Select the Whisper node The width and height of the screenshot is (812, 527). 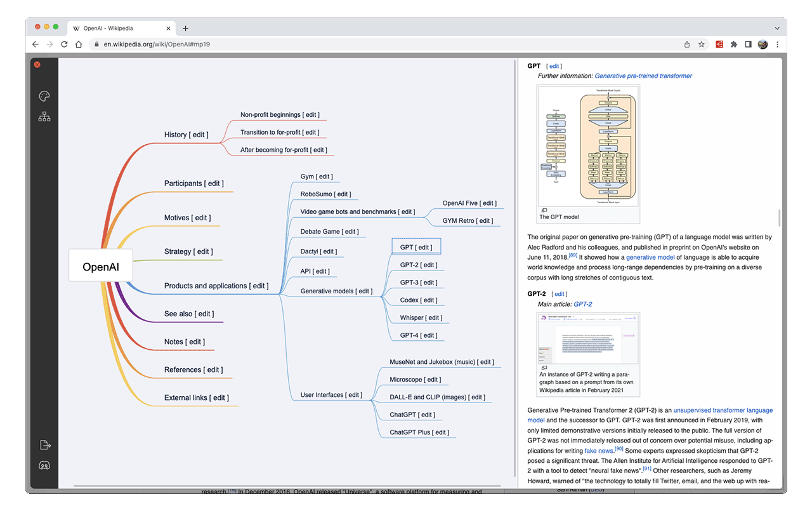click(421, 318)
